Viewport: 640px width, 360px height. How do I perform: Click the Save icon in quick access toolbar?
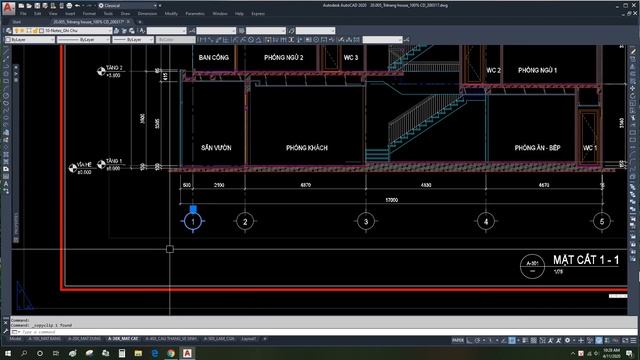37,6
